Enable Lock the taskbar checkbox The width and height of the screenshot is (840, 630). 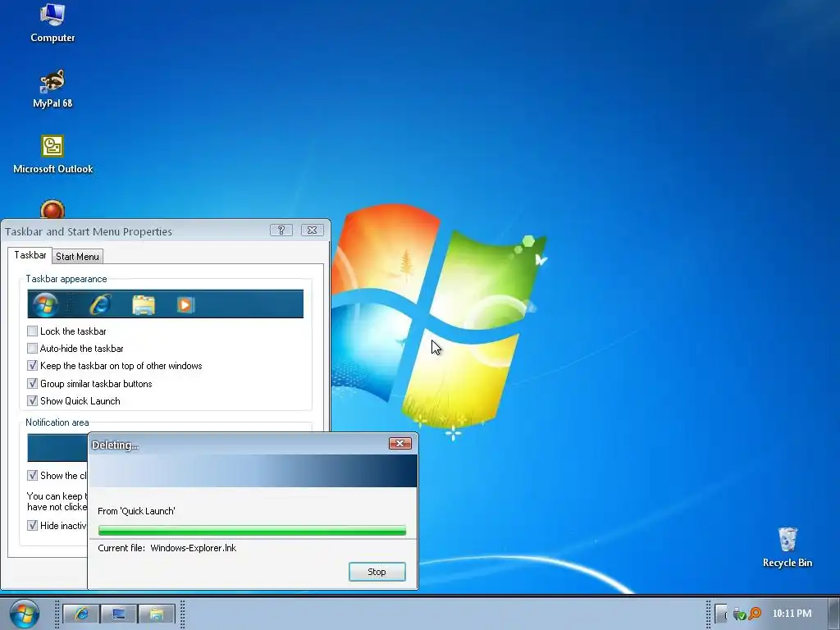[33, 331]
